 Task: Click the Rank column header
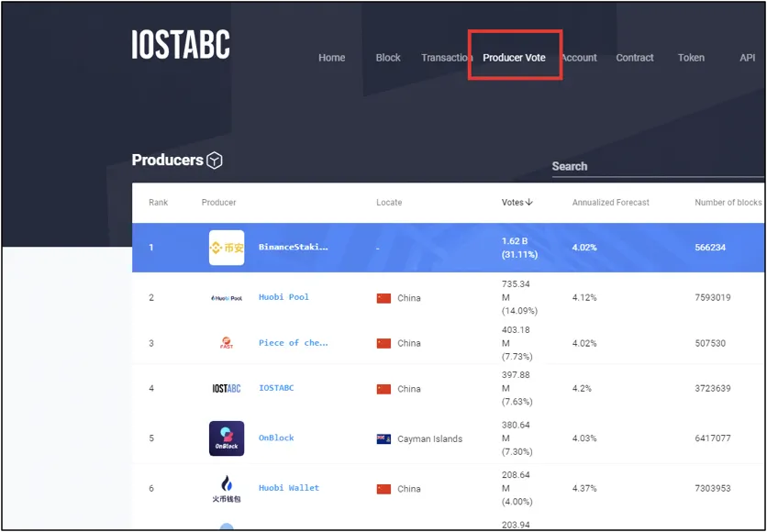pyautogui.click(x=159, y=203)
